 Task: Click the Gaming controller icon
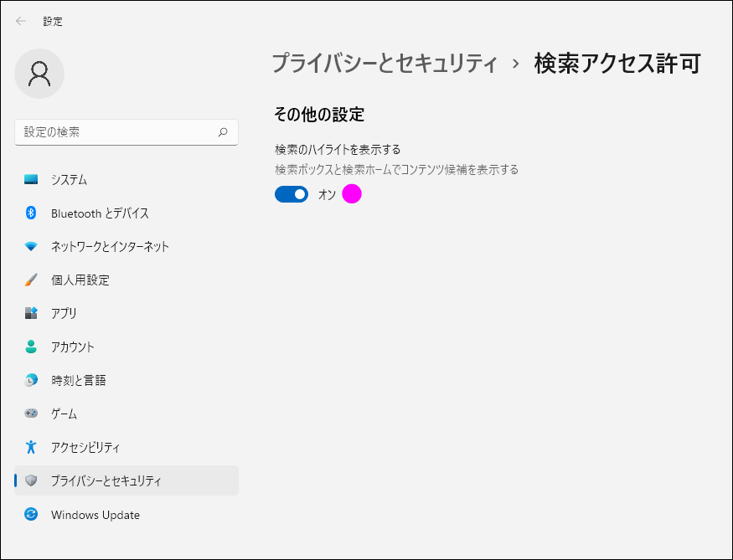(x=31, y=414)
